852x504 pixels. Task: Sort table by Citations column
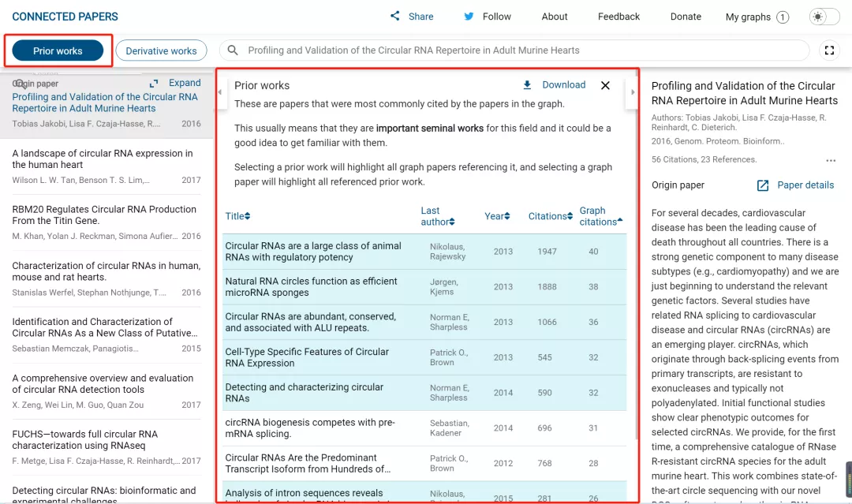(x=550, y=216)
